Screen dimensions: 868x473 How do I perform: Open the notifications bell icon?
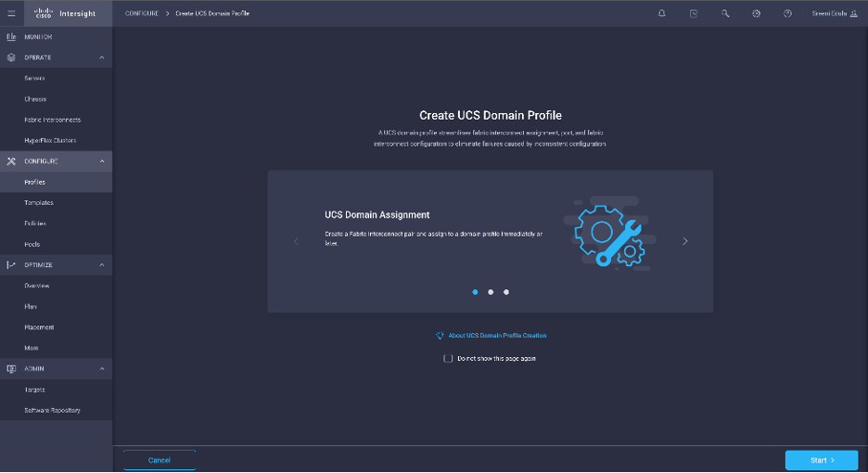(661, 13)
